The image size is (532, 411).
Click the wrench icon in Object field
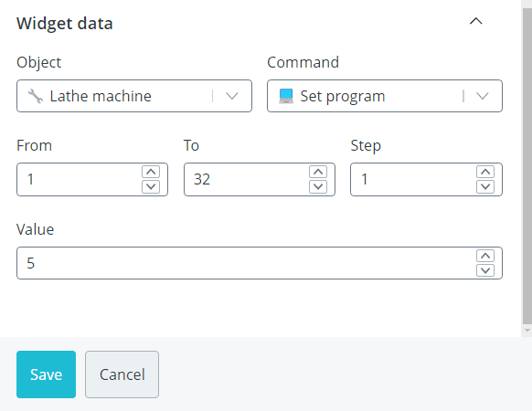tap(36, 96)
